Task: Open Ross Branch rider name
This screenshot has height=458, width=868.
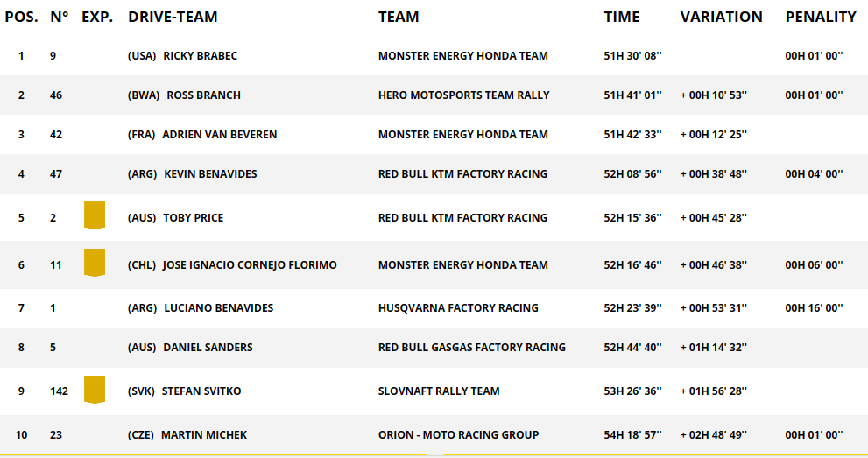Action: (203, 95)
